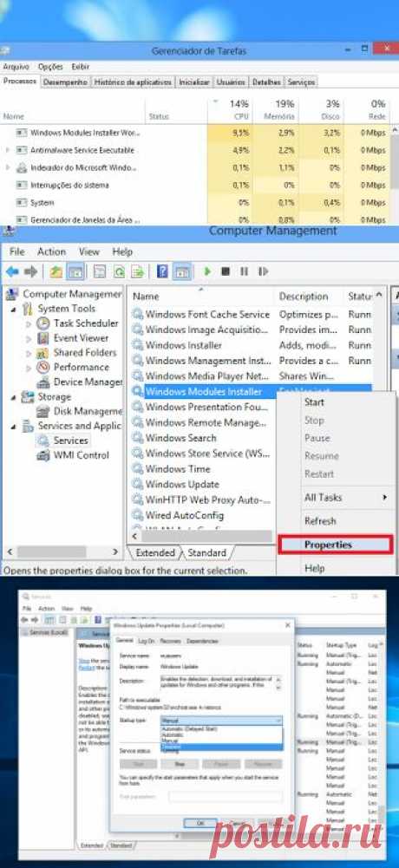This screenshot has height=868, width=399.
Task: Click the Stop the service link
Action: pyautogui.click(x=83, y=661)
